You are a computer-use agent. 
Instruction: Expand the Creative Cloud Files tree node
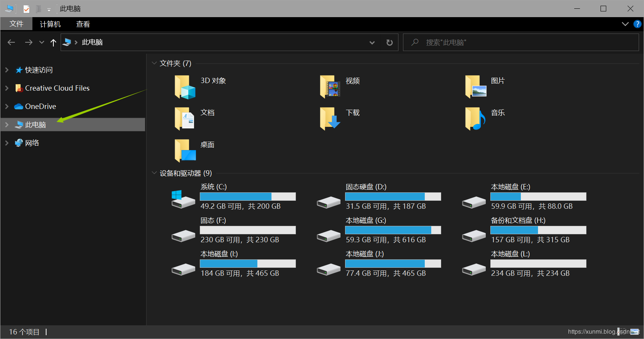(x=7, y=88)
